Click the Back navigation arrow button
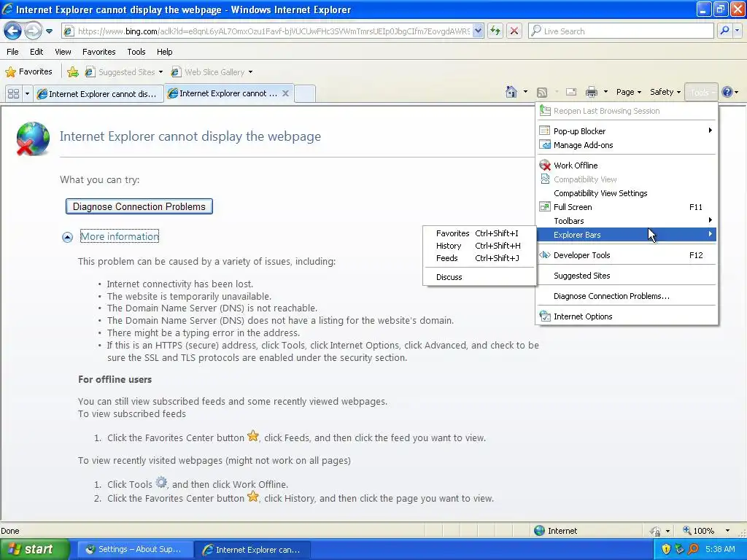The image size is (747, 560). (12, 31)
